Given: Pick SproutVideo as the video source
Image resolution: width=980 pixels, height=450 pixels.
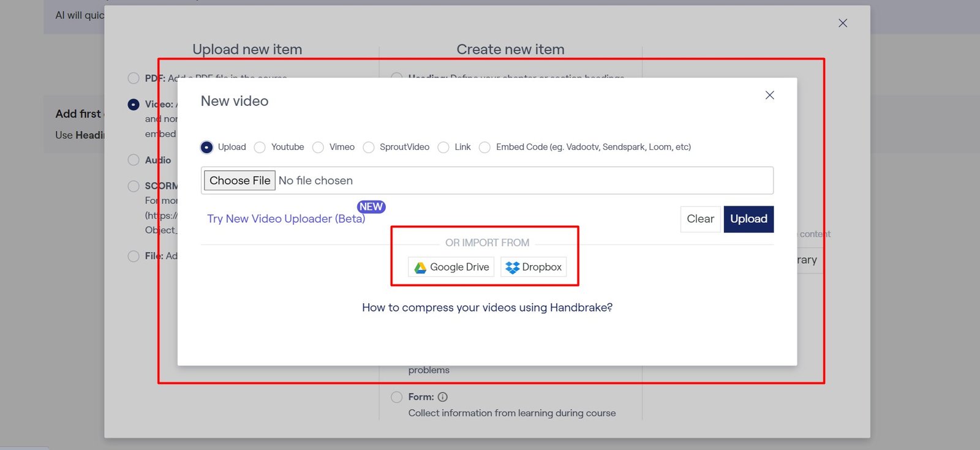Looking at the screenshot, I should click(369, 147).
